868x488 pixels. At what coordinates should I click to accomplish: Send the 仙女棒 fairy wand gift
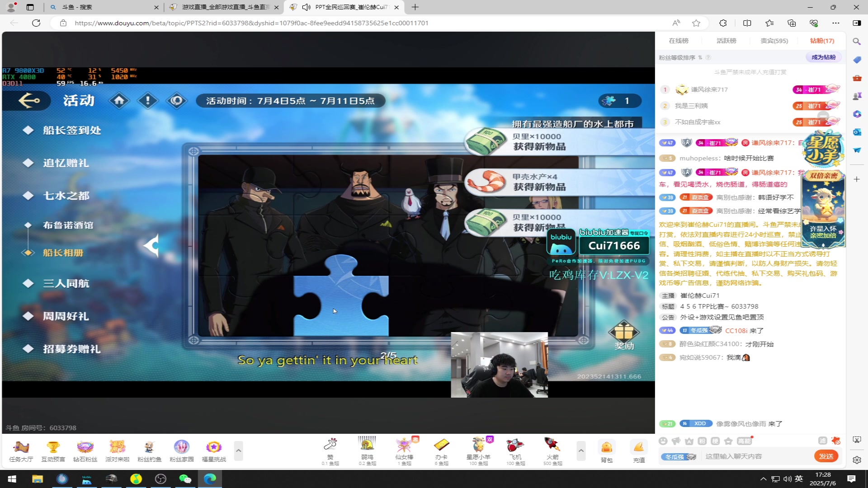(x=404, y=450)
